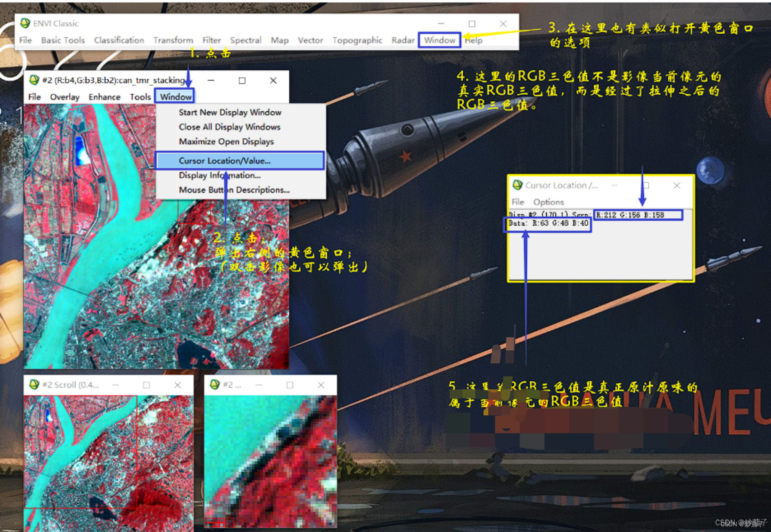Open the Vector menu
Screen dimensions: 771x532
point(310,40)
